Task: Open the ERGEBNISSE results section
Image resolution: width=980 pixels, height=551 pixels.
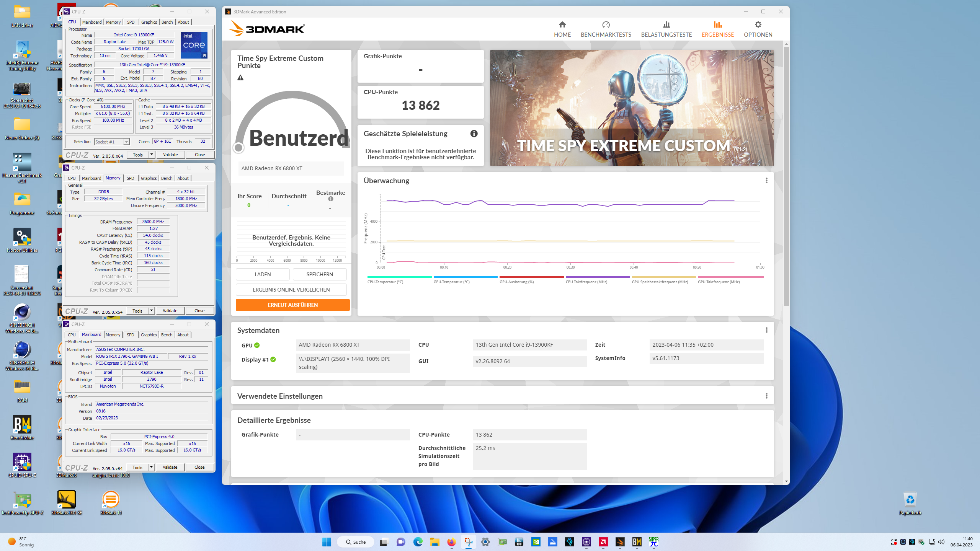Action: tap(717, 29)
